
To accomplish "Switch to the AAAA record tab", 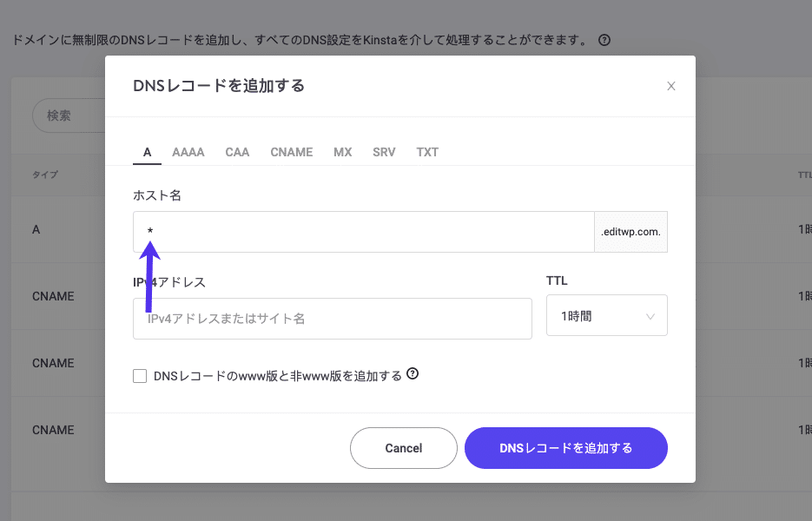I will 188,152.
